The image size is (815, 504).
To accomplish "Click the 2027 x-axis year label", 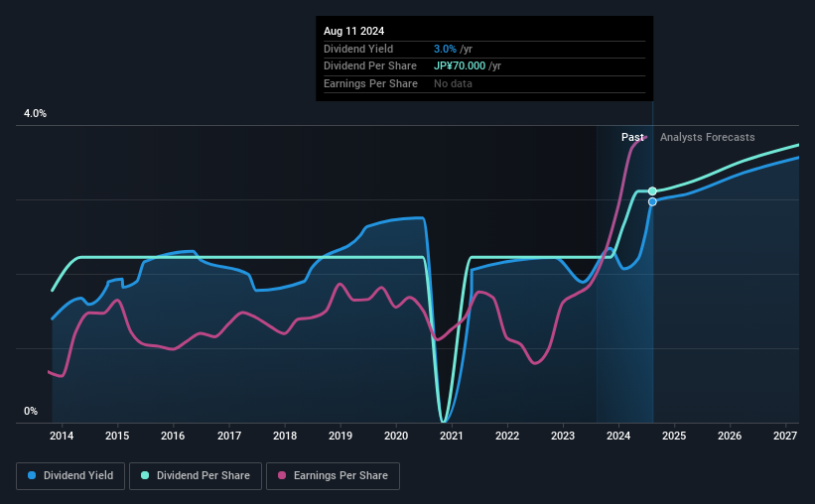I will click(785, 436).
